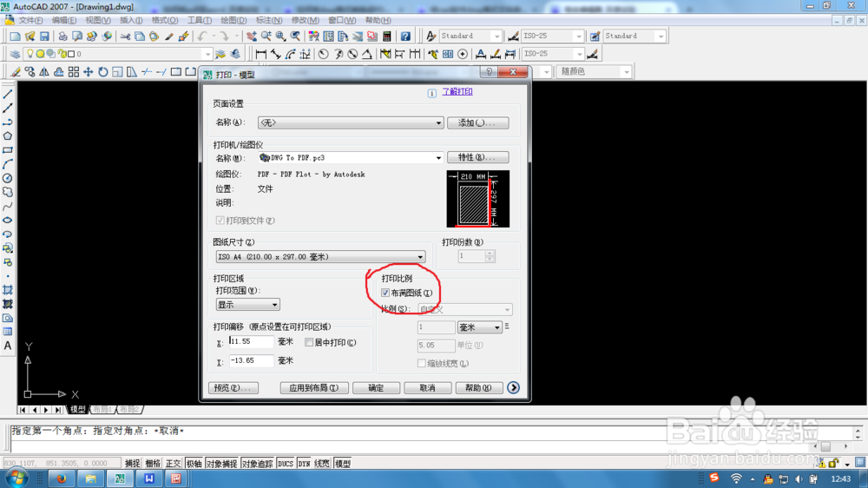This screenshot has width=868, height=488.
Task: Toggle DYN dynamic input in status bar
Action: coord(304,464)
